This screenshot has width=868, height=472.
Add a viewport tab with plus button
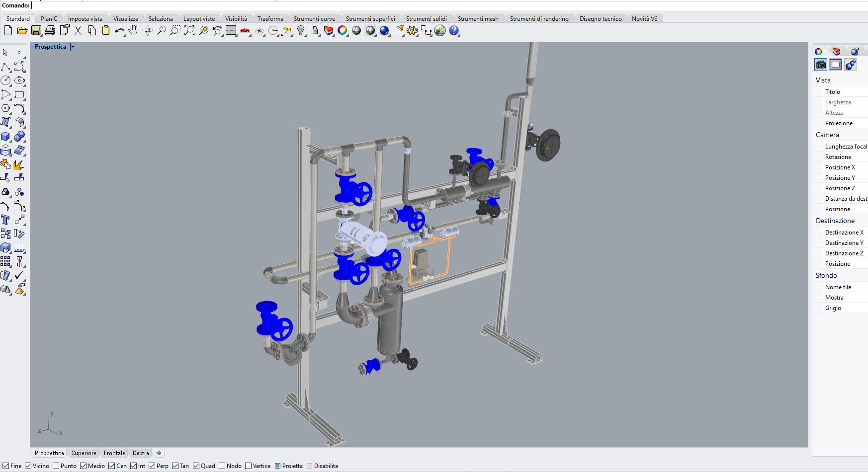(159, 453)
